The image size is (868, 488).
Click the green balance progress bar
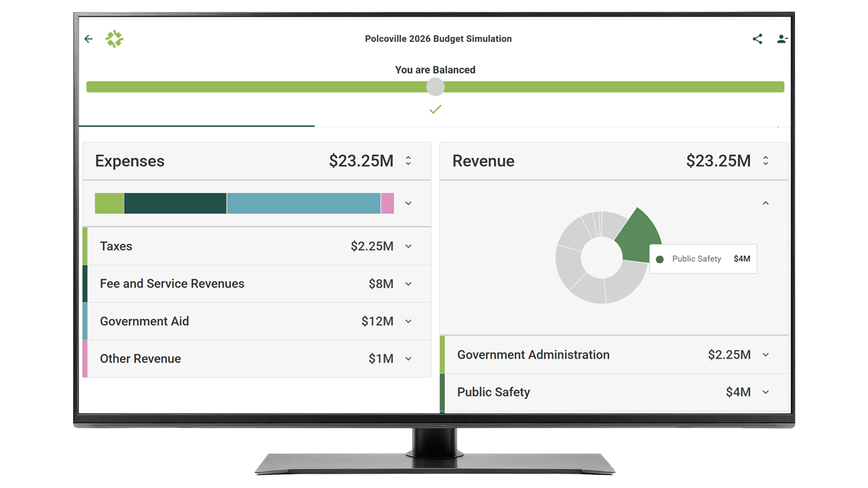pyautogui.click(x=435, y=87)
